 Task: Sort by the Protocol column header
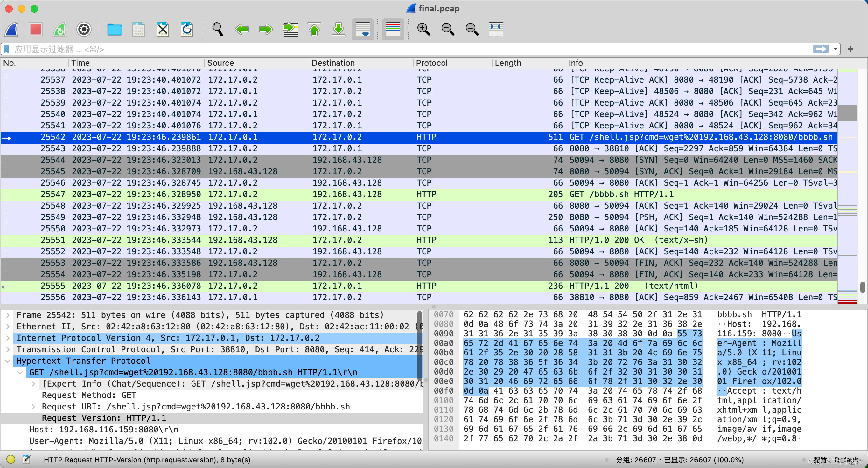click(432, 63)
